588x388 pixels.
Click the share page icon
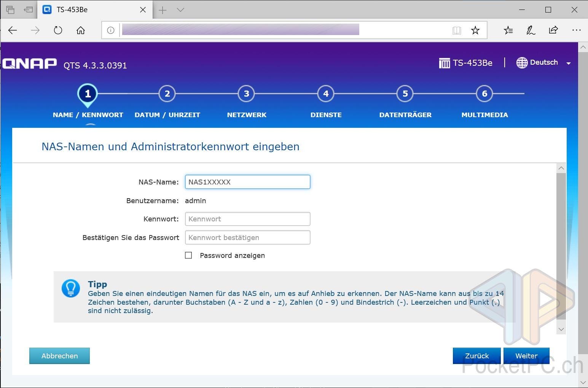click(x=553, y=30)
